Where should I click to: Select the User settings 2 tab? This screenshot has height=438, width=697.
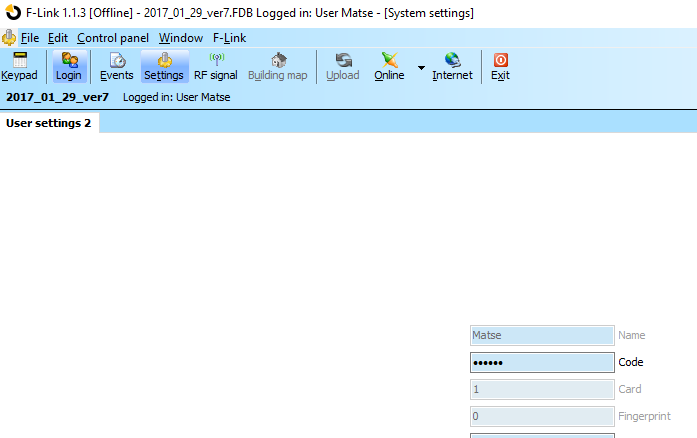(49, 123)
